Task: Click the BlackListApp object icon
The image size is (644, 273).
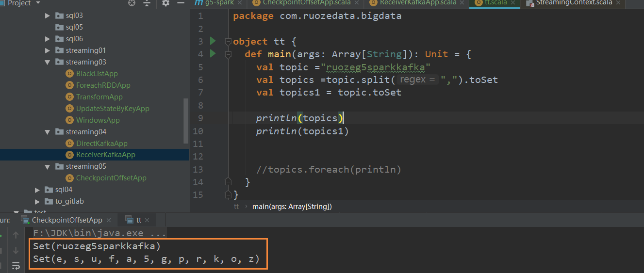Action: pos(69,74)
